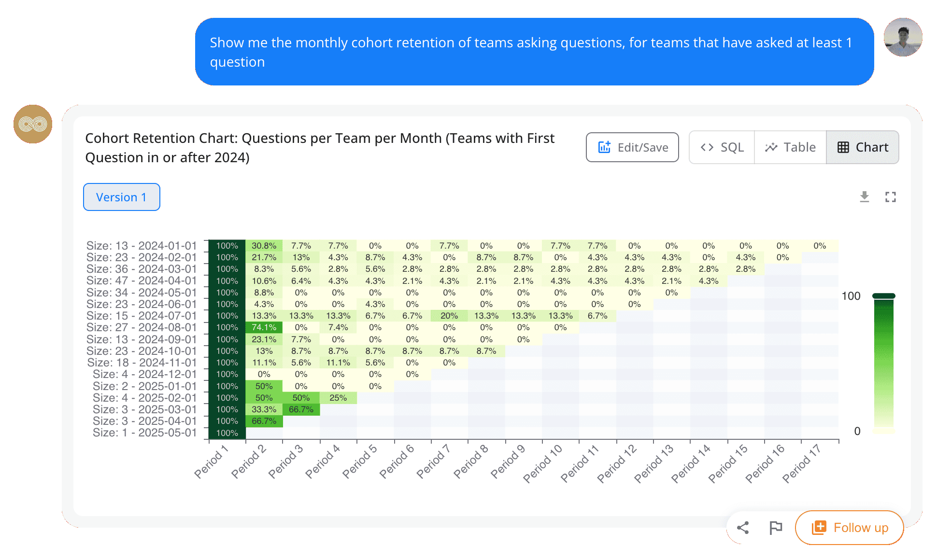
Task: Open Edit/Save for this chart
Action: pyautogui.click(x=632, y=147)
